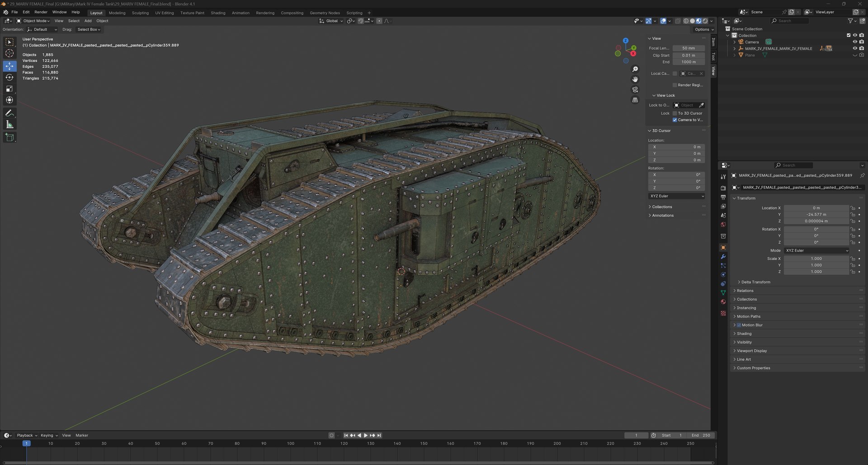Open the Keying menu in timeline

[x=49, y=435]
